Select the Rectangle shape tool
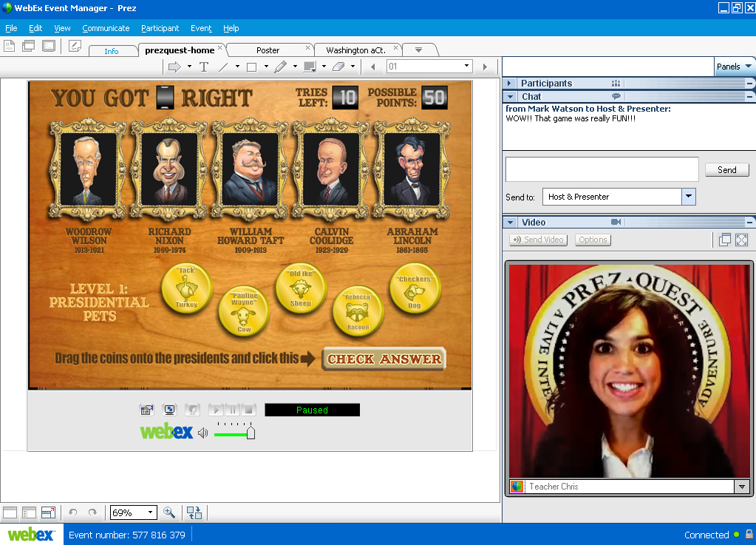756x545 pixels. click(x=252, y=67)
